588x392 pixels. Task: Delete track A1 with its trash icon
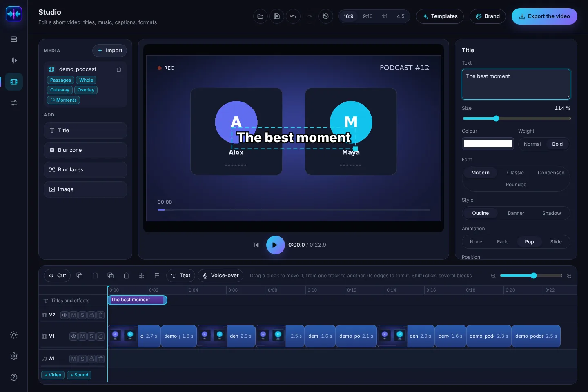click(x=101, y=359)
